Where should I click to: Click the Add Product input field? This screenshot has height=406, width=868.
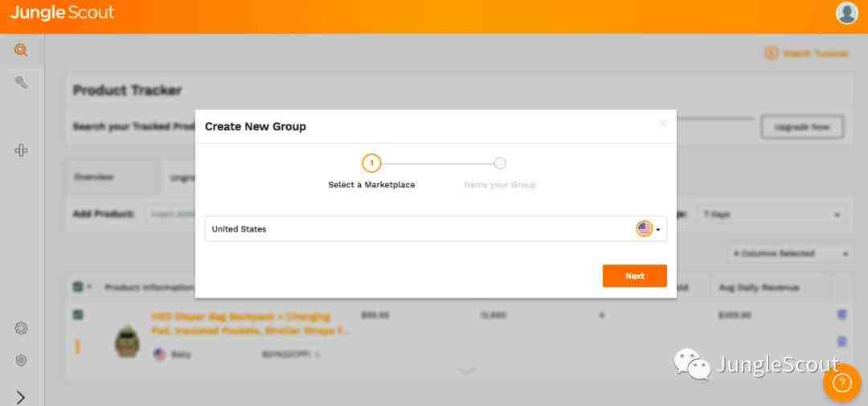coord(170,214)
